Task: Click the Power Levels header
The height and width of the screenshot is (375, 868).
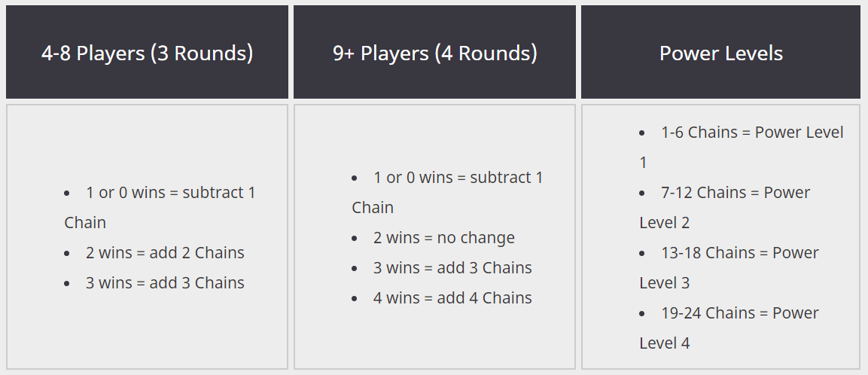Action: pos(720,53)
